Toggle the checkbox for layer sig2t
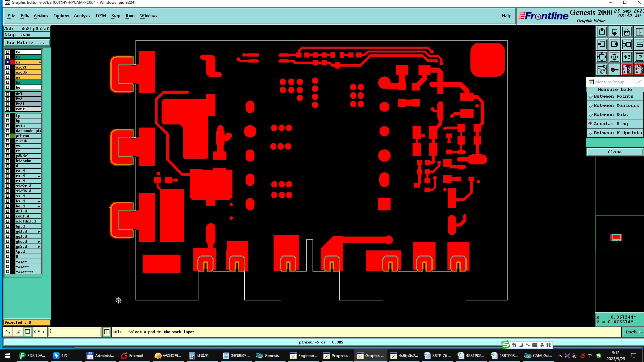Screen dimensions: 644x362 coord(8,67)
